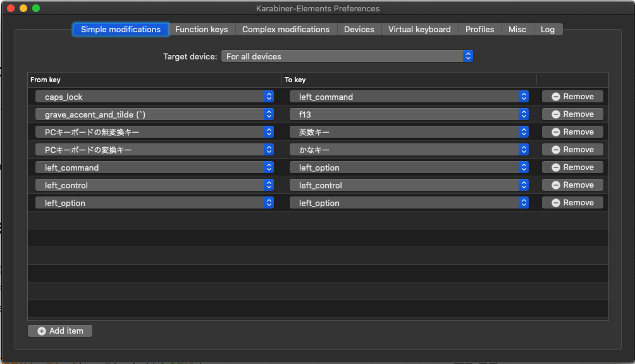Change the f13 to-key dropdown

pyautogui.click(x=409, y=114)
